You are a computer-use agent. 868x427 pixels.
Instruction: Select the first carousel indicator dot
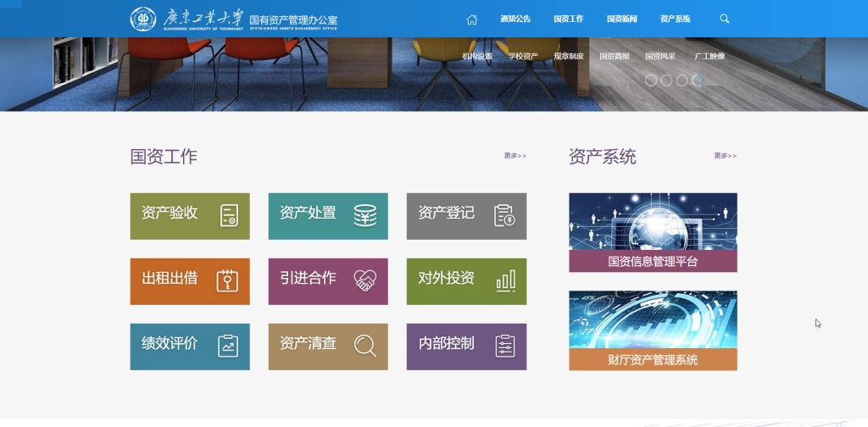pos(651,80)
